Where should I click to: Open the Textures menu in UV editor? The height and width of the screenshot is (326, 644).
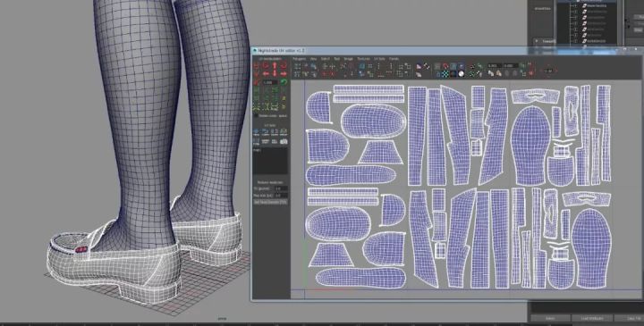(363, 59)
